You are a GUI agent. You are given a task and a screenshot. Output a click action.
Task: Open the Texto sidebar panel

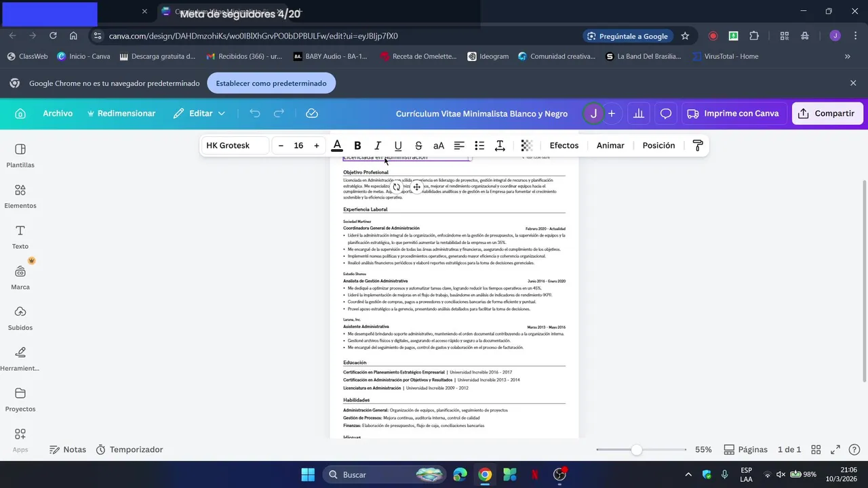pyautogui.click(x=20, y=237)
